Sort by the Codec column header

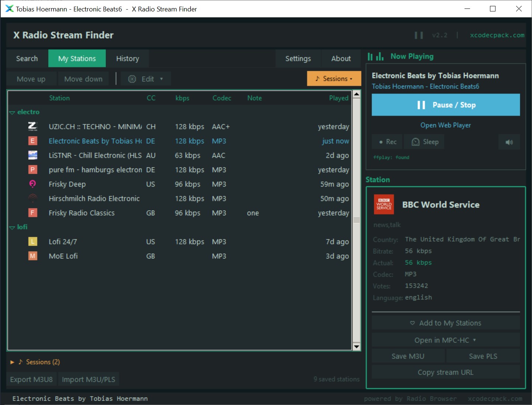[222, 98]
